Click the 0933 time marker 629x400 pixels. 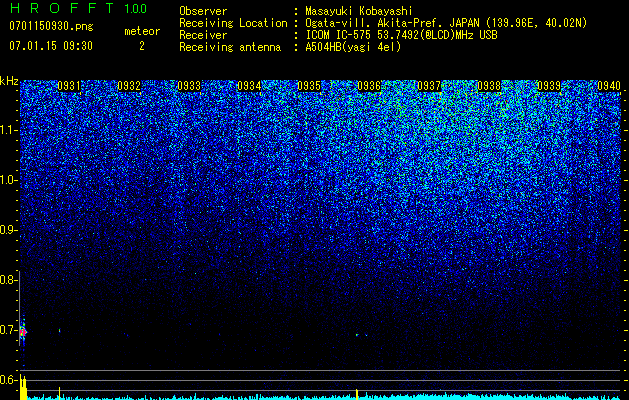(x=189, y=86)
